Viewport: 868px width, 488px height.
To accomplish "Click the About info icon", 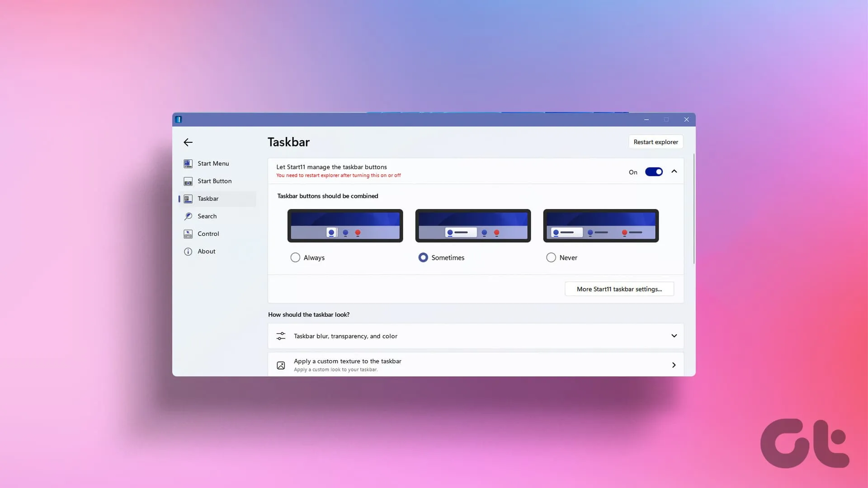I will coord(188,252).
